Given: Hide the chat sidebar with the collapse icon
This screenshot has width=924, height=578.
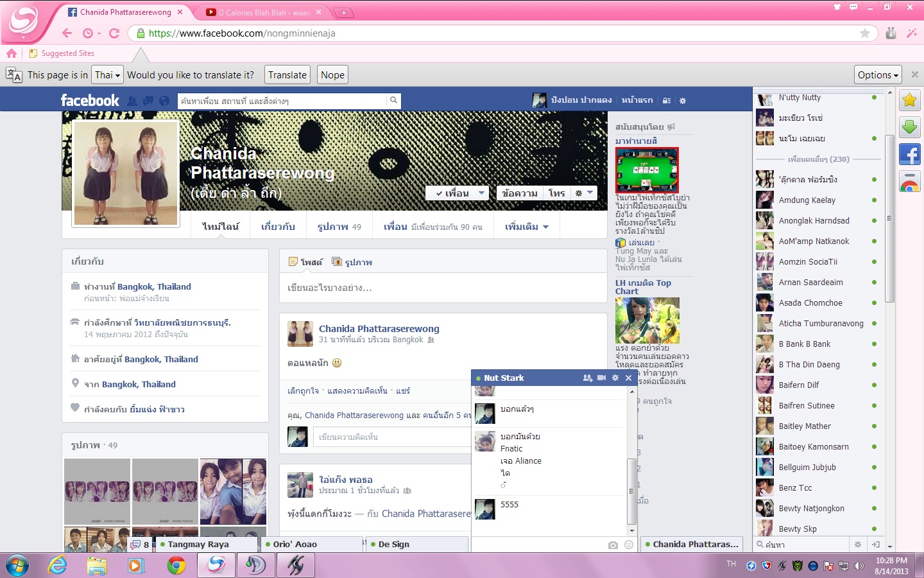Looking at the screenshot, I should click(876, 545).
